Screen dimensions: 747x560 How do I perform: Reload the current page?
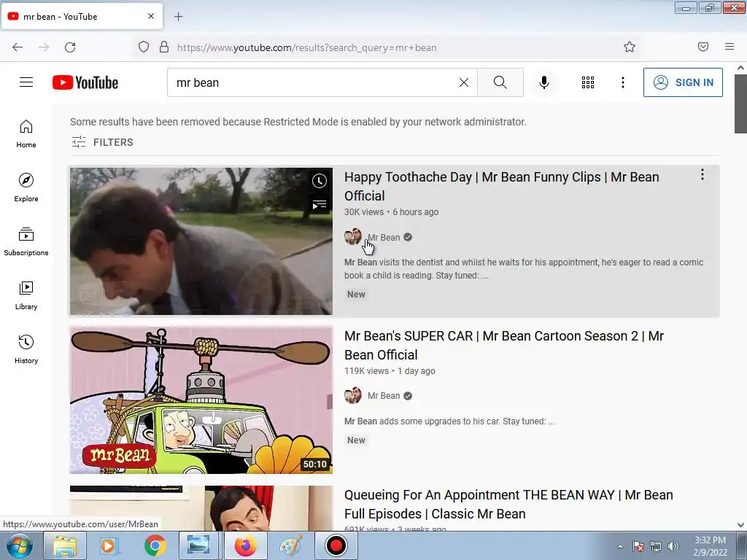pos(70,47)
